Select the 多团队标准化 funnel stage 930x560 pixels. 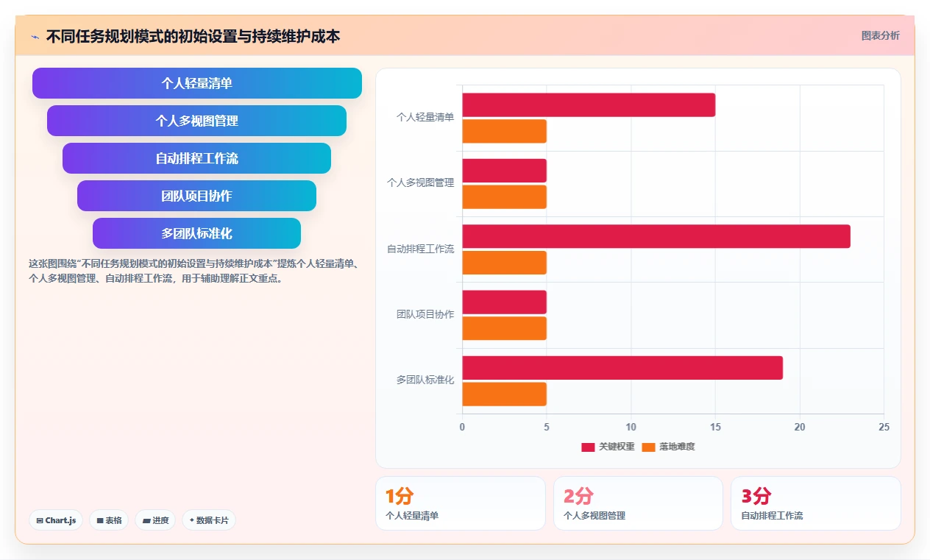(x=196, y=233)
